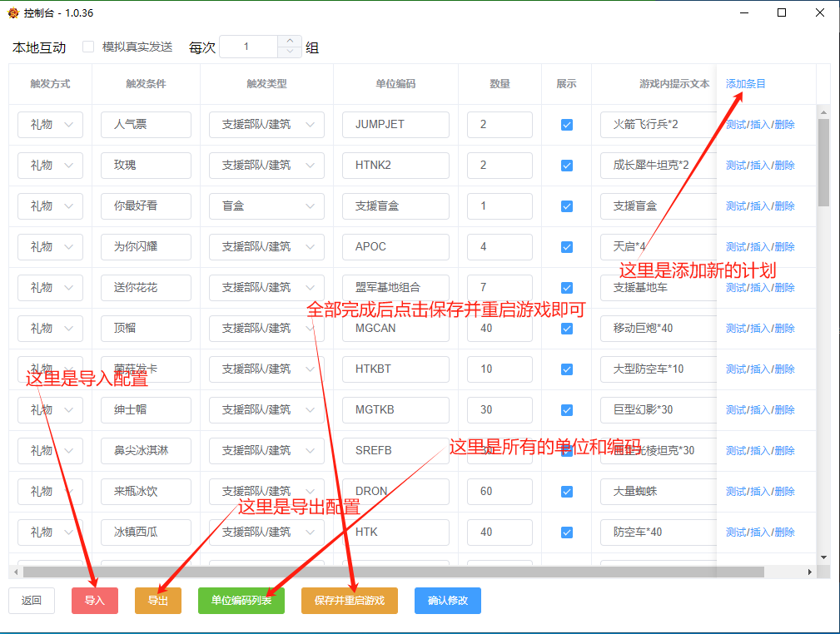Toggle the 展示 checkbox for HTNK2 row
This screenshot has height=634, width=840.
pyautogui.click(x=566, y=166)
